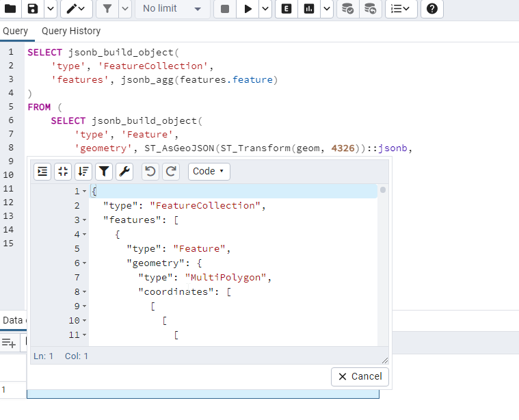This screenshot has height=420, width=519.
Task: Place cursor on SQL line 1 SELECT keyword
Action: [x=44, y=53]
